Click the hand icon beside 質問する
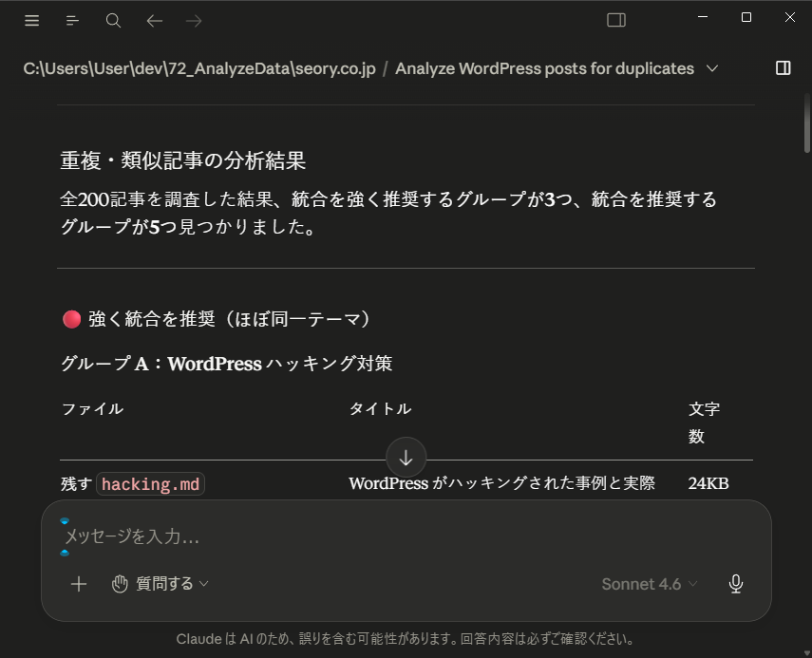The height and width of the screenshot is (658, 812). pos(120,584)
